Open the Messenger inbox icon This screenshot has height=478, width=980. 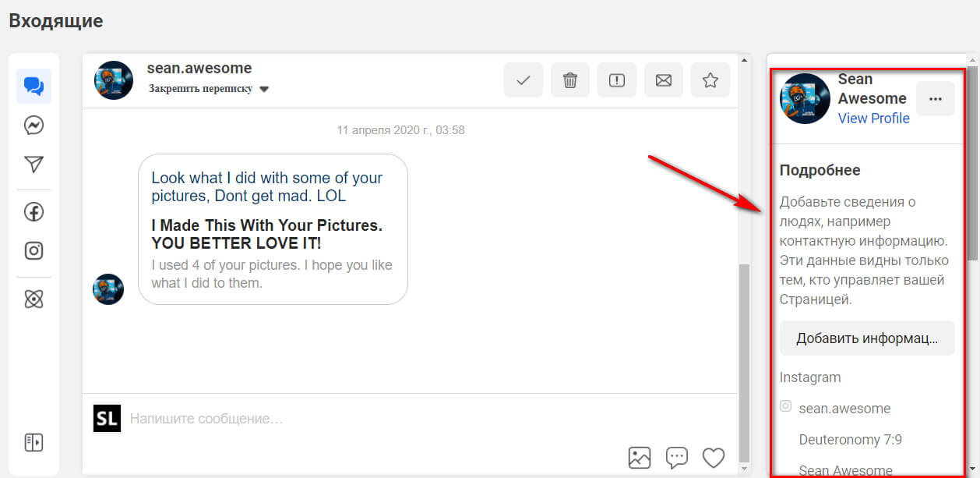point(33,126)
